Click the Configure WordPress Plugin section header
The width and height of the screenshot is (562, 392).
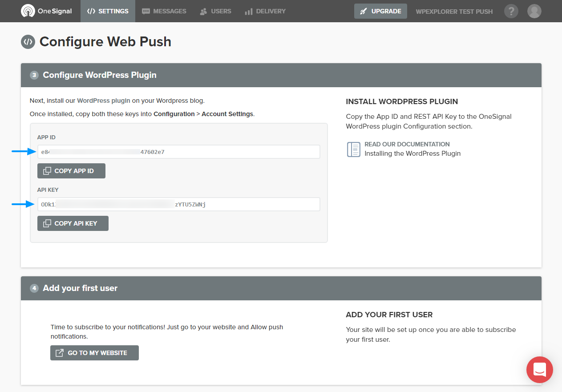[281, 75]
